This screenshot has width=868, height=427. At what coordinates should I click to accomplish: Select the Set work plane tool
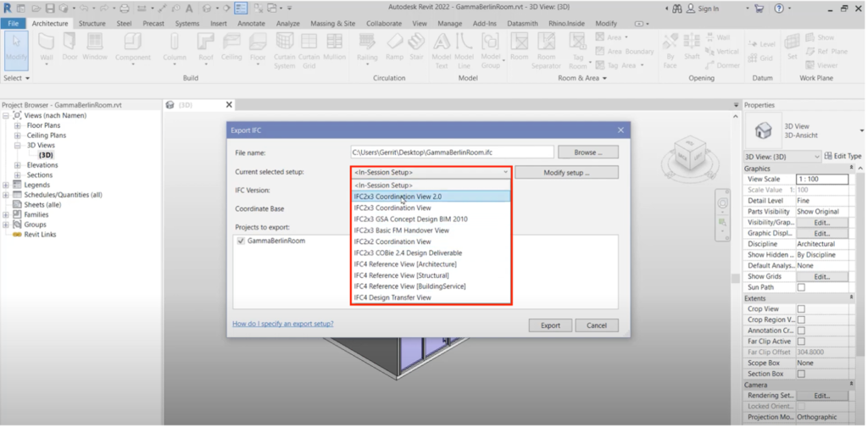click(793, 46)
